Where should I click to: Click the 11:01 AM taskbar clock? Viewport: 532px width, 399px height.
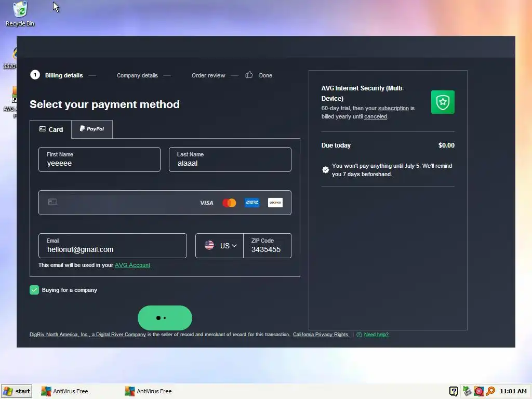click(x=513, y=391)
